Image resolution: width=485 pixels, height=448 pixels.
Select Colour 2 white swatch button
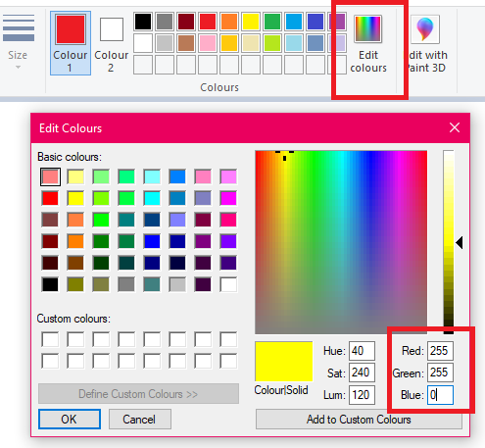click(x=112, y=43)
